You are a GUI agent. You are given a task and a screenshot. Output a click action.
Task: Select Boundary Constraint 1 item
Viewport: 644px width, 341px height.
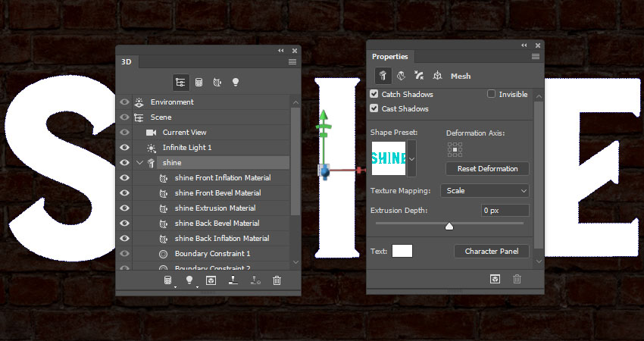(x=212, y=254)
